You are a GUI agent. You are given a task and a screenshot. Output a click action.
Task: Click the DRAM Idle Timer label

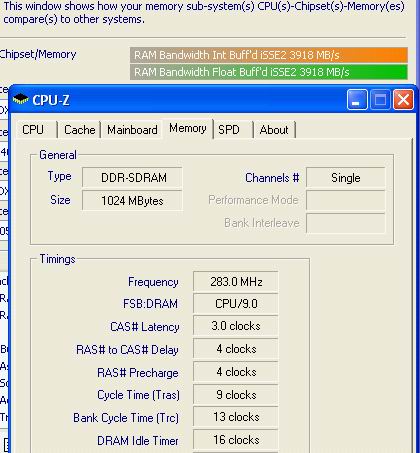pos(138,441)
